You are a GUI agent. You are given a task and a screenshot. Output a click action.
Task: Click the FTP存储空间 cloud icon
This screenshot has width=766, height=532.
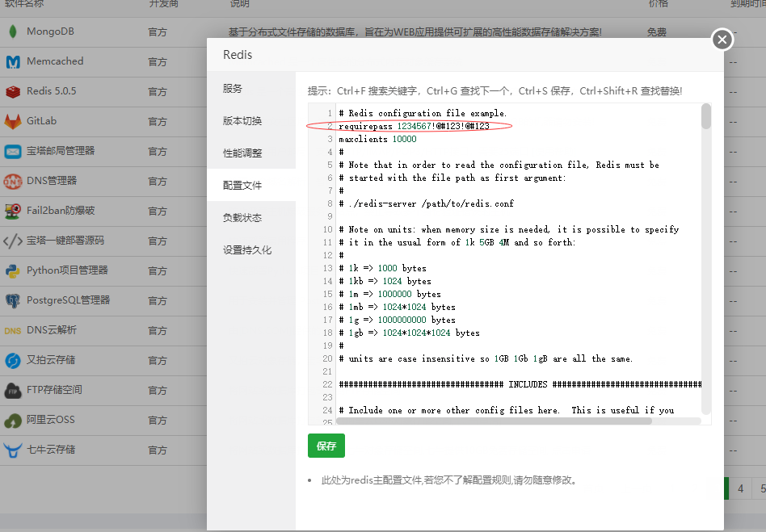click(13, 391)
